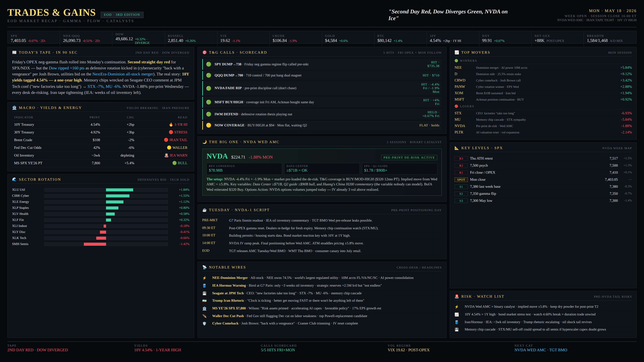Image resolution: width=644 pixels, height=362 pixels.
Task: Click the wave icon next to Sector Rotation
Action: click(x=14, y=179)
